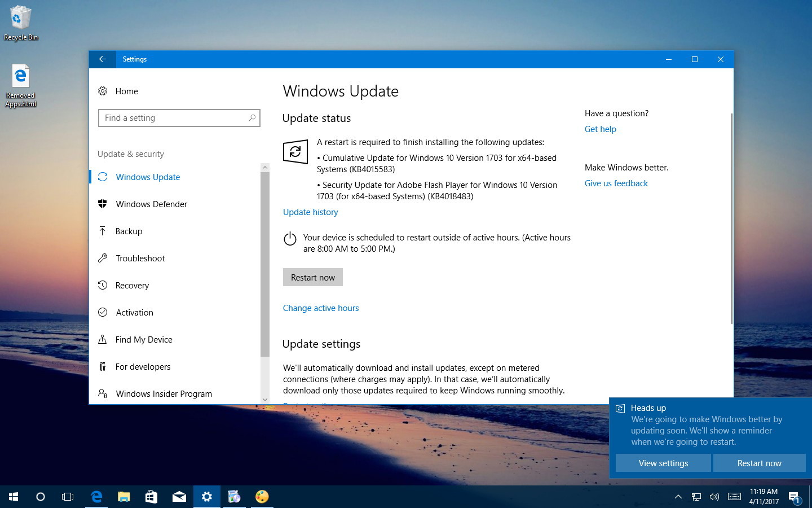Click the Activation checkmark circle icon
This screenshot has width=812, height=508.
(103, 312)
